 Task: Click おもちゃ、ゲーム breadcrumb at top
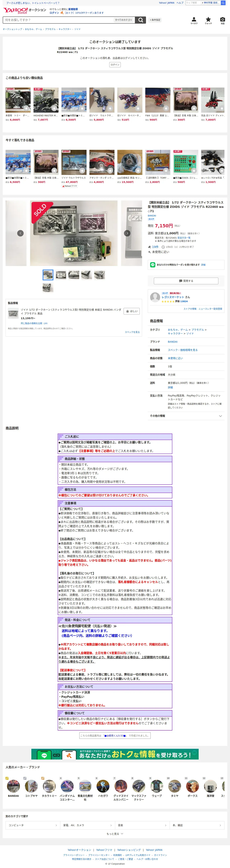coord(33,29)
